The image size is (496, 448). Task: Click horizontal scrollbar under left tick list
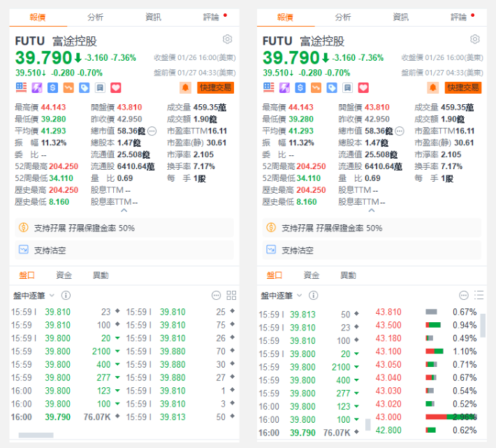point(36,435)
